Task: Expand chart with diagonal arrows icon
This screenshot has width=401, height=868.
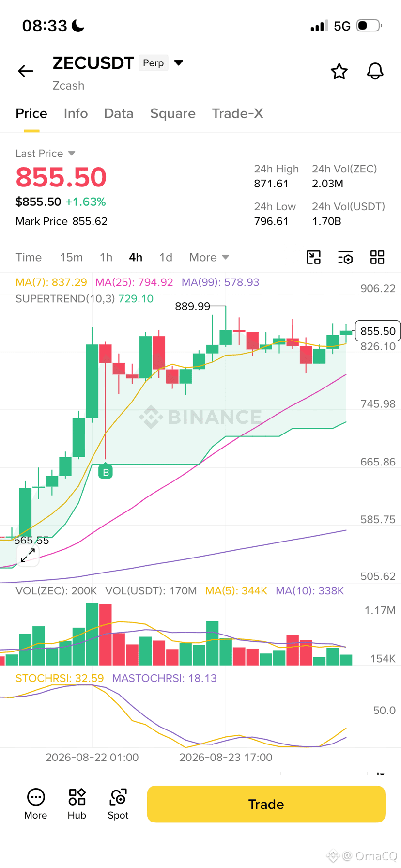Action: point(28,556)
